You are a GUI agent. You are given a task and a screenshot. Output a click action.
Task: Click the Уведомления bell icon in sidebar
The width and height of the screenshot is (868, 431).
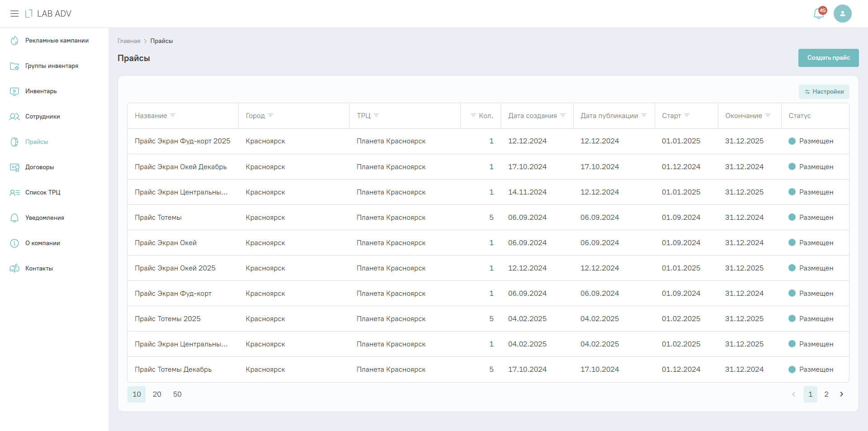click(x=14, y=218)
